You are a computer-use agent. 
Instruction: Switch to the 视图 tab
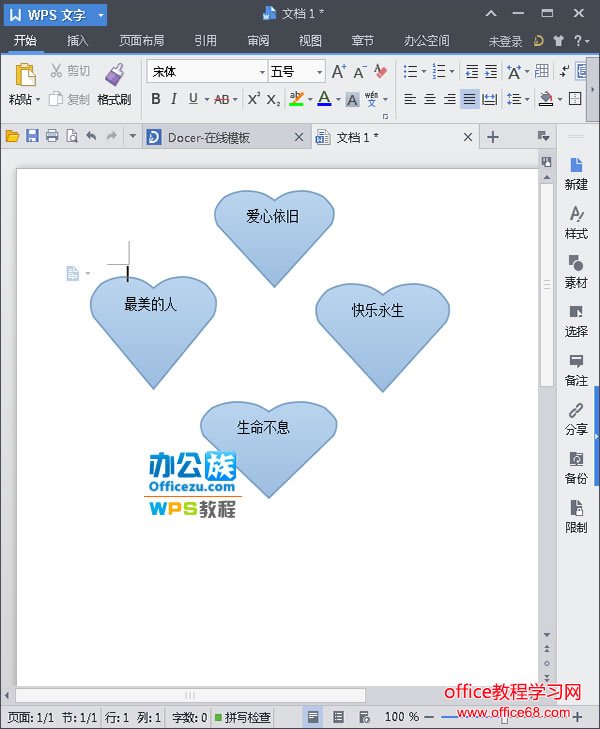[310, 41]
